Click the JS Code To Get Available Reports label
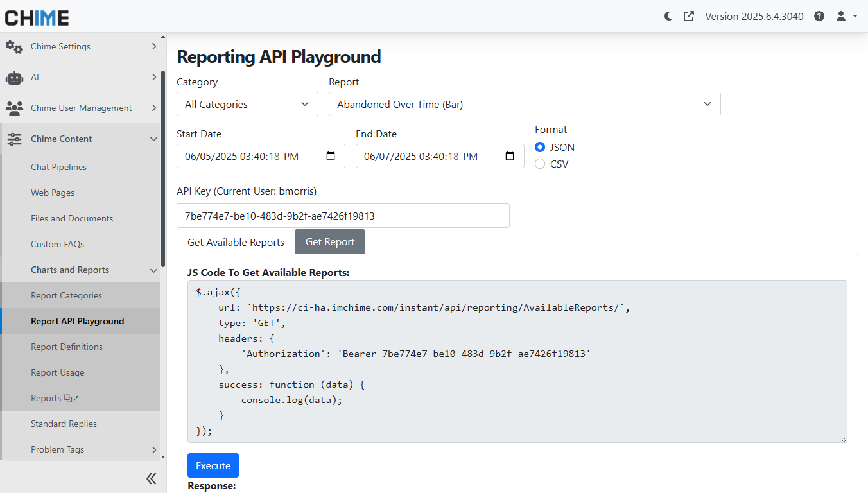868x493 pixels. point(268,272)
